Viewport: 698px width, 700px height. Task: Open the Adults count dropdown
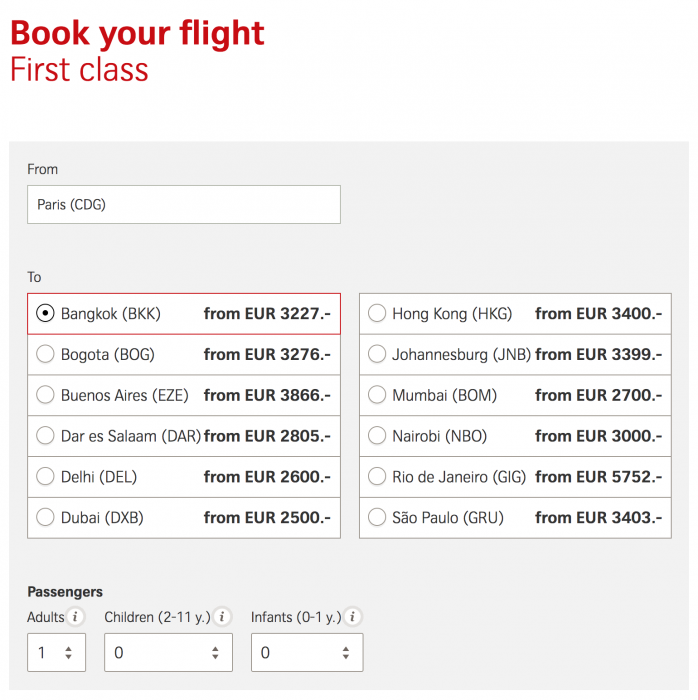coord(56,653)
